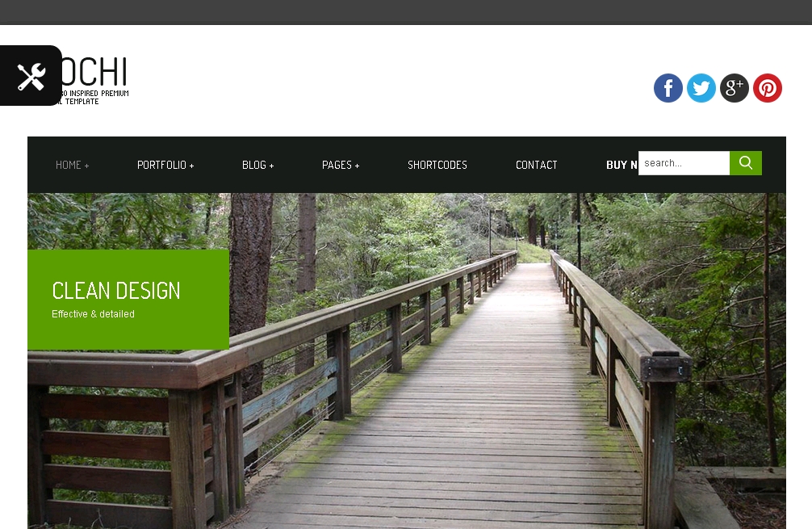Click the OCHI logo
Image resolution: width=812 pixels, height=529 pixels.
pyautogui.click(x=94, y=72)
